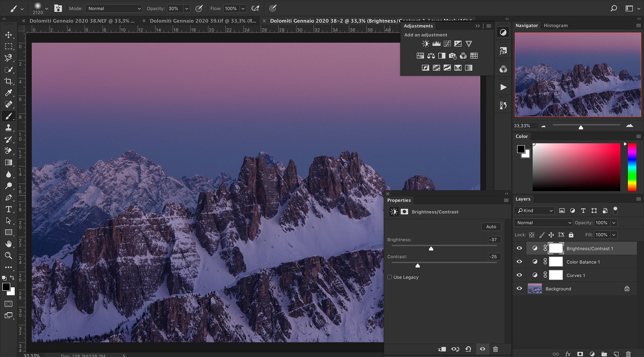Add a Levels adjustment from the Adjustments panel
Viewport: 644px width, 357px height.
(436, 44)
